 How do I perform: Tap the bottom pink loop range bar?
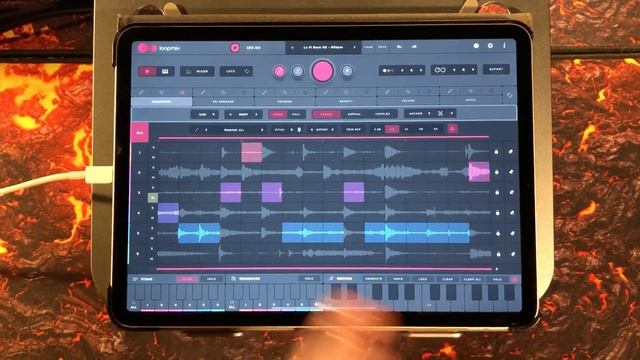(x=324, y=269)
